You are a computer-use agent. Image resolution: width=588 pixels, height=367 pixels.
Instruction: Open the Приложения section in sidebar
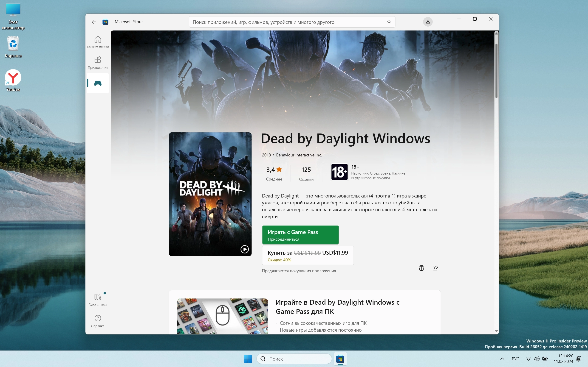pos(98,62)
